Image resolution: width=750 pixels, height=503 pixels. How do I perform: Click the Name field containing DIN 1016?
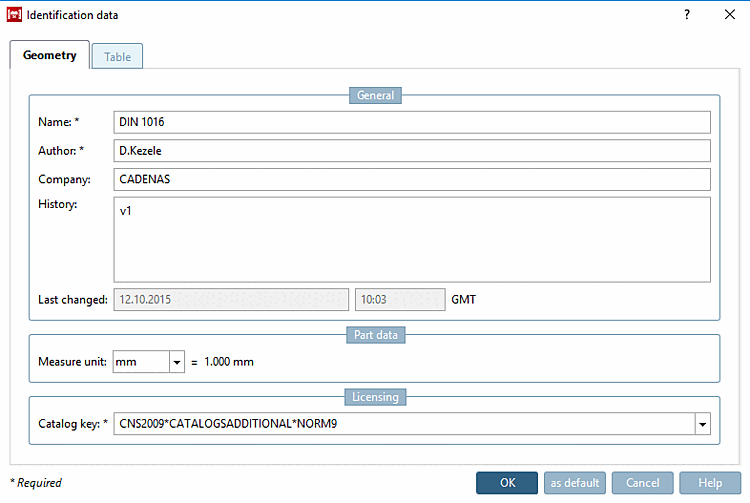pos(412,122)
